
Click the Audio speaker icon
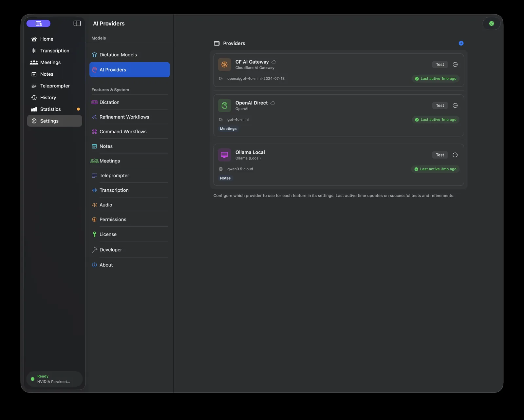coord(94,205)
